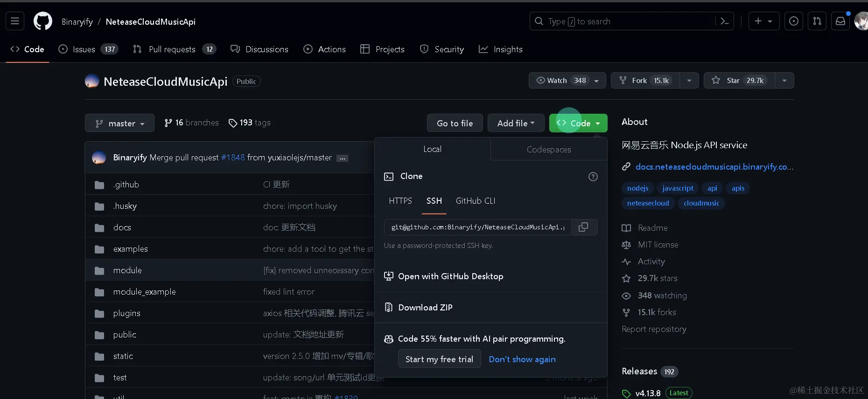Open the Readme link in About
Image resolution: width=868 pixels, height=399 pixels.
(x=645, y=228)
